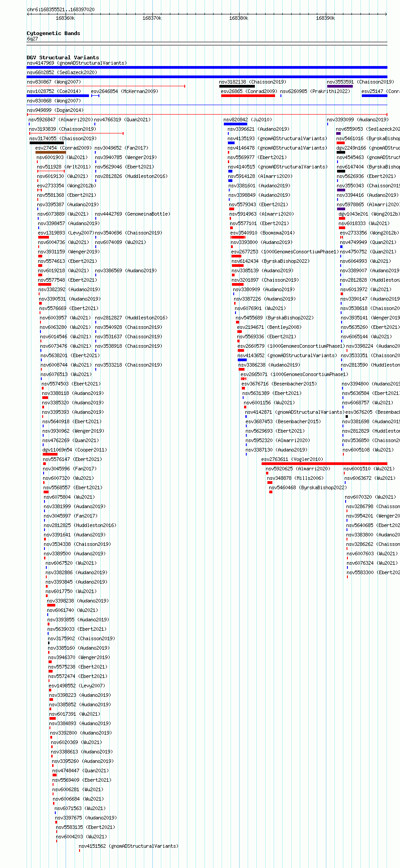Select nsv3193839 (Chaisson2019) label

point(62,129)
